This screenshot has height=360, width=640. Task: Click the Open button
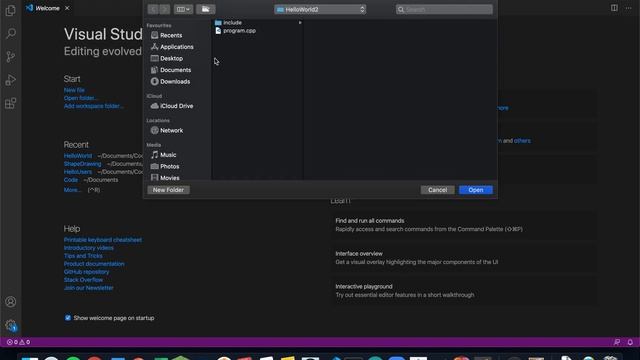pyautogui.click(x=476, y=190)
